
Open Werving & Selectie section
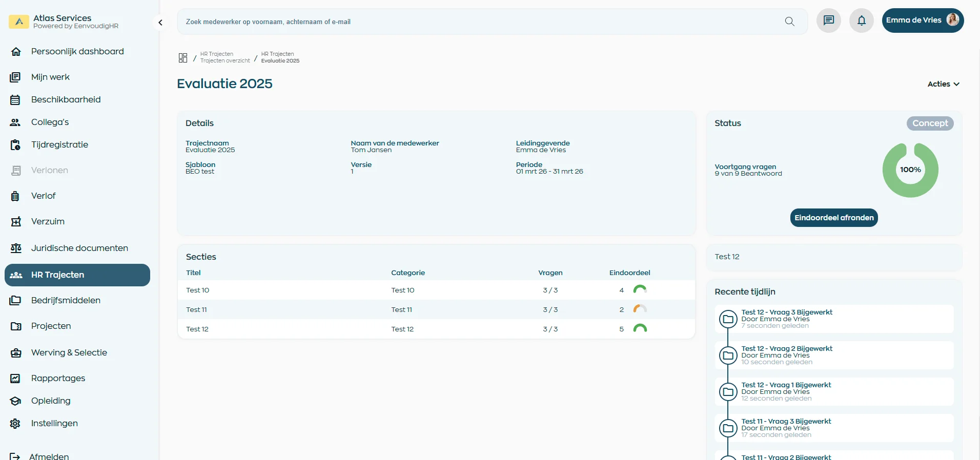coord(69,353)
